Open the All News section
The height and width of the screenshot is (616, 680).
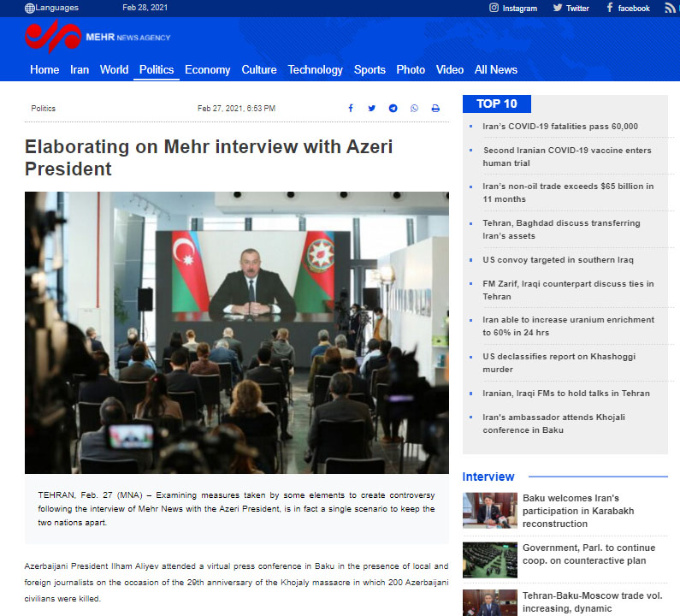(x=496, y=70)
